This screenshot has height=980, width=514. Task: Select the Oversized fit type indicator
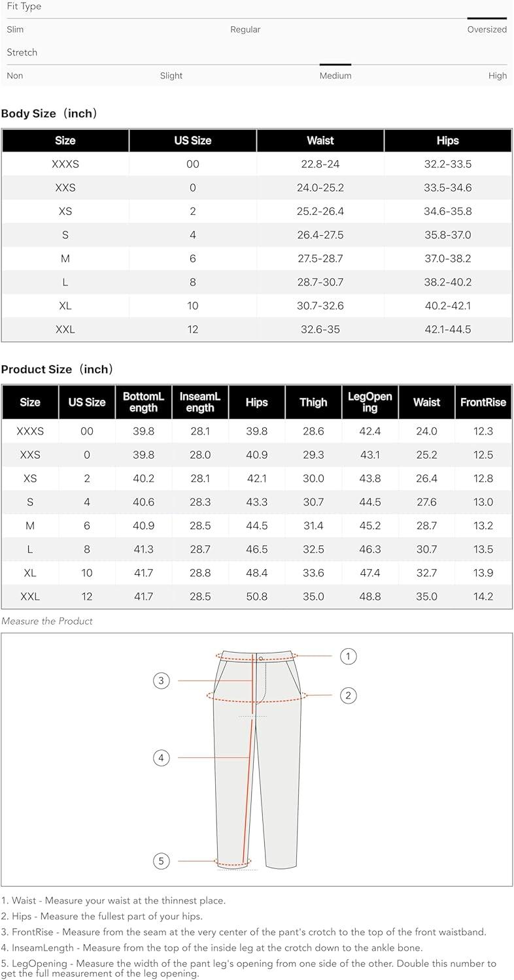coord(487,29)
